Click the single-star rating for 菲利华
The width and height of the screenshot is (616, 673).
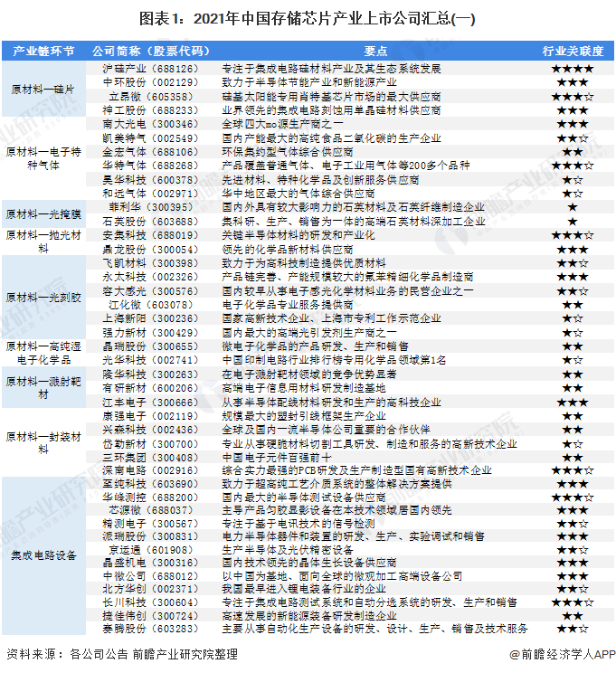(573, 207)
